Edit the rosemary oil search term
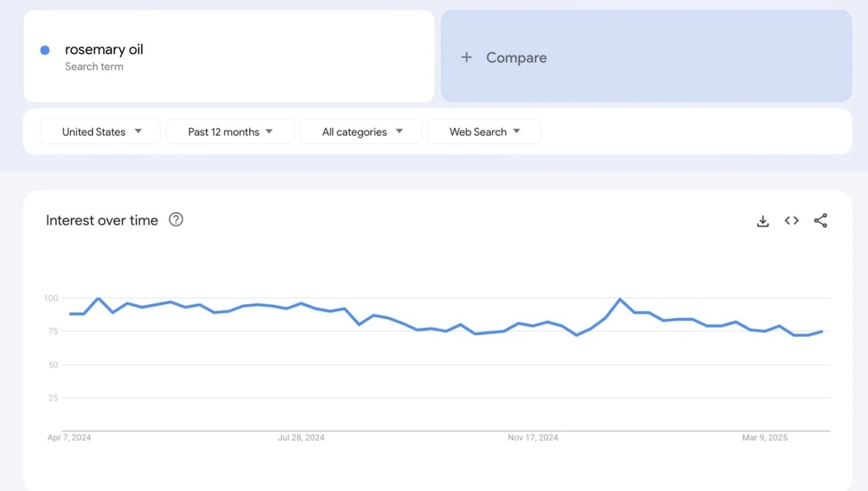Image resolution: width=868 pixels, height=491 pixels. [x=104, y=49]
